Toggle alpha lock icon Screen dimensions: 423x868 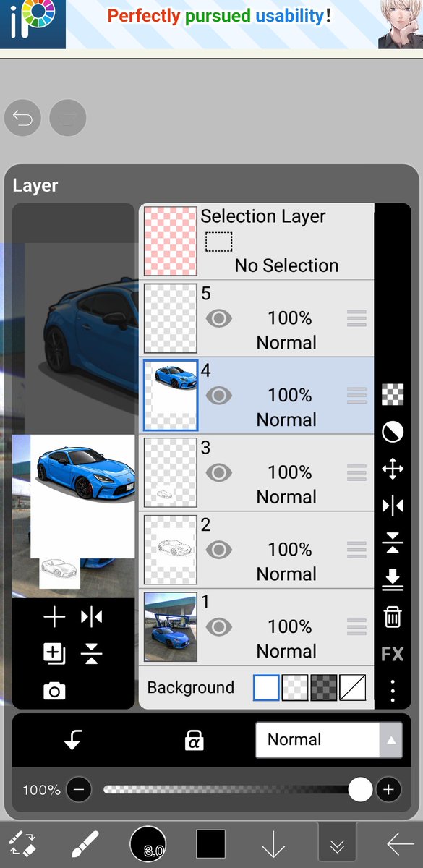[x=194, y=739]
